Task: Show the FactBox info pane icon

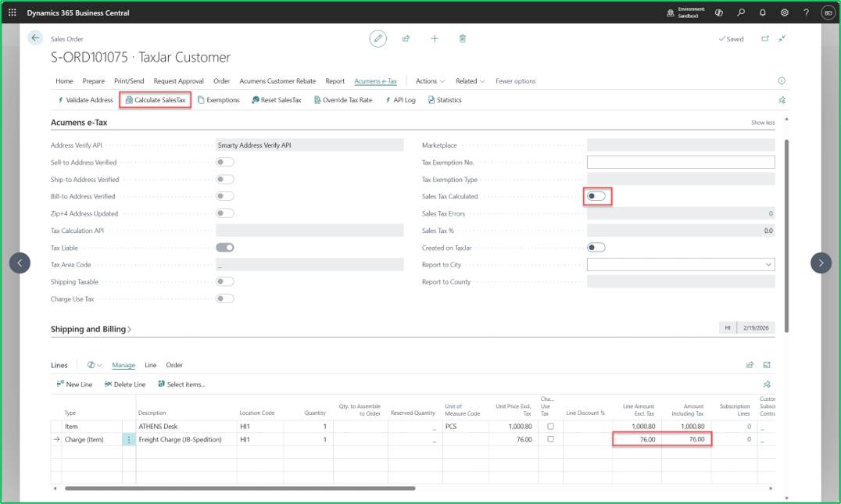Action: [x=782, y=81]
